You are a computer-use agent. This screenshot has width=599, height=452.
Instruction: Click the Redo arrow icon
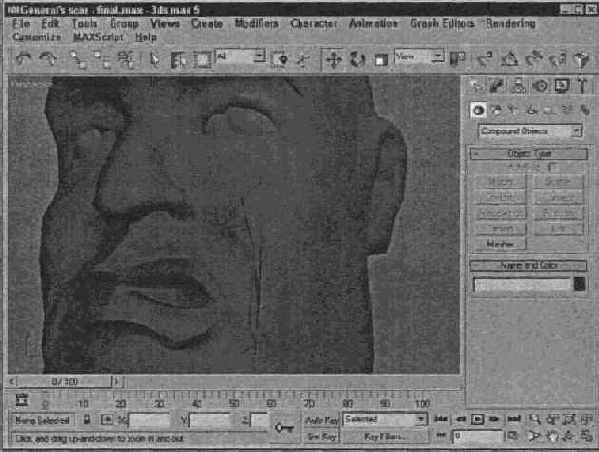[48, 59]
